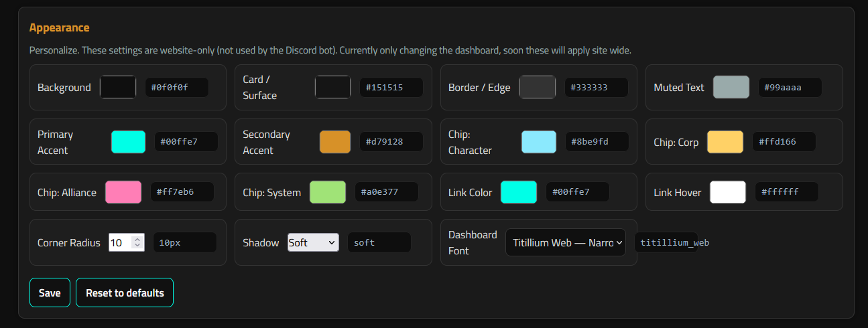Image resolution: width=868 pixels, height=328 pixels.
Task: Select the cyan Primary Accent swatch
Action: coord(128,142)
